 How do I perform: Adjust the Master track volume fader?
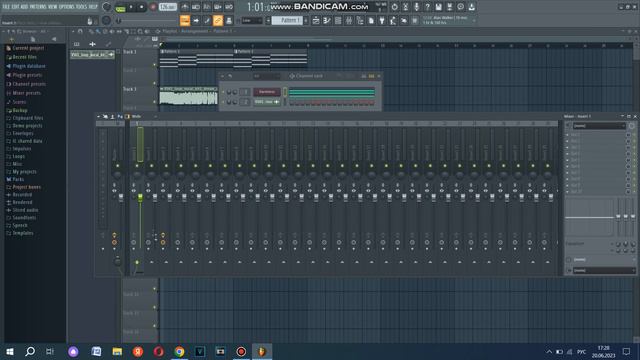pos(121,198)
